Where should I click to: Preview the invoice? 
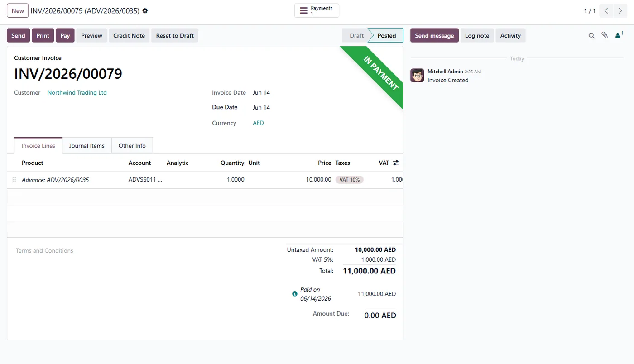(x=91, y=35)
